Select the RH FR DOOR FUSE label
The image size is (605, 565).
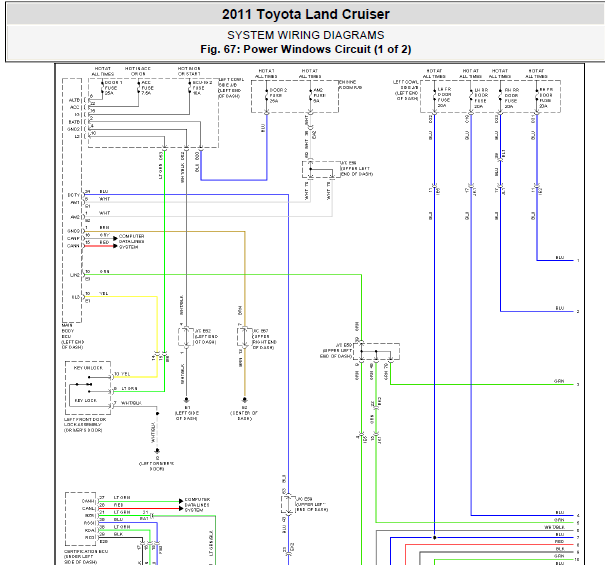coord(546,97)
